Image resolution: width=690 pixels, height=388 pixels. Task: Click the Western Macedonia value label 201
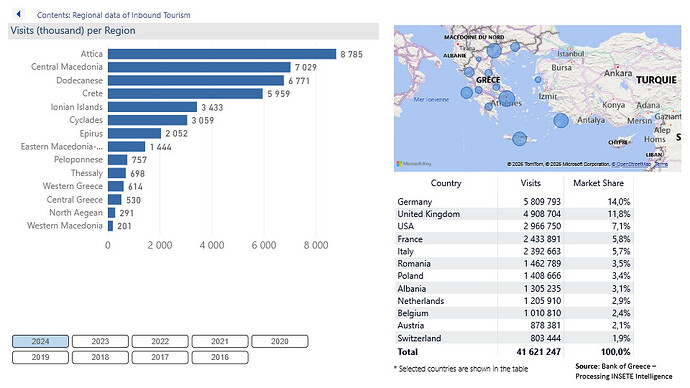point(124,226)
